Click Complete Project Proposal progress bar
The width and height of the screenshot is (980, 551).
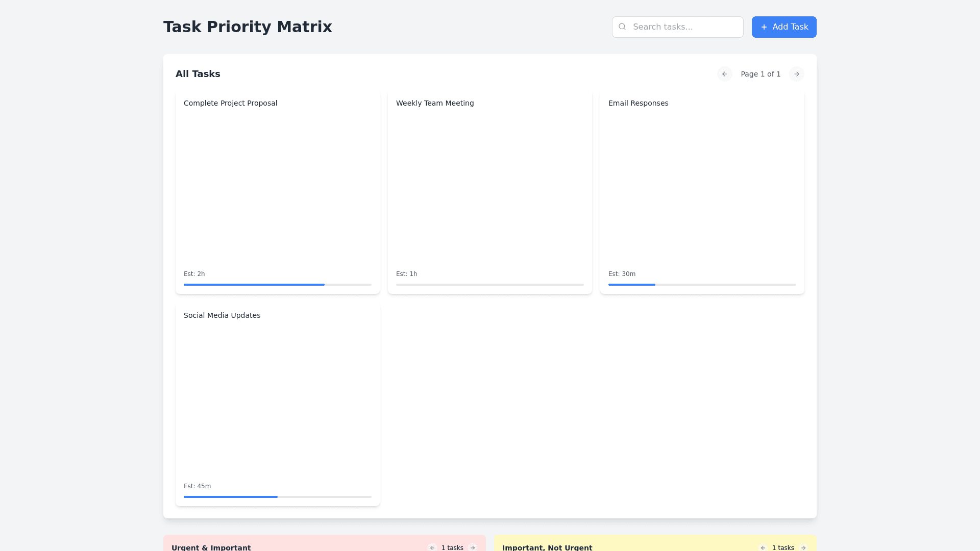coord(277,285)
